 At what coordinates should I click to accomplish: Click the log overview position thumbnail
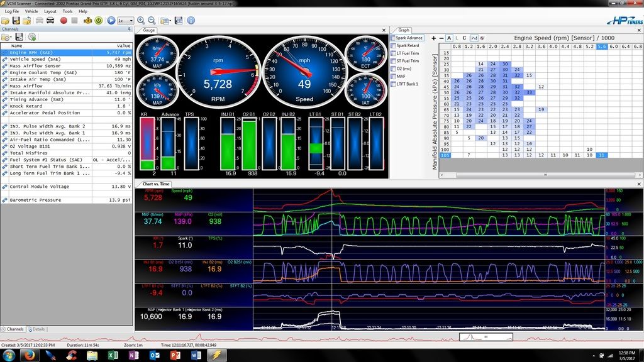click(486, 337)
